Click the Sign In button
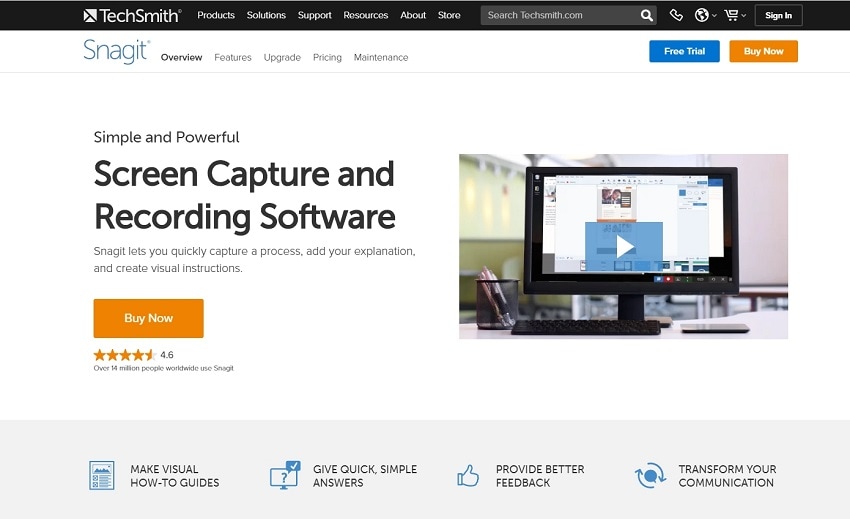Image resolution: width=850 pixels, height=519 pixels. pos(778,15)
